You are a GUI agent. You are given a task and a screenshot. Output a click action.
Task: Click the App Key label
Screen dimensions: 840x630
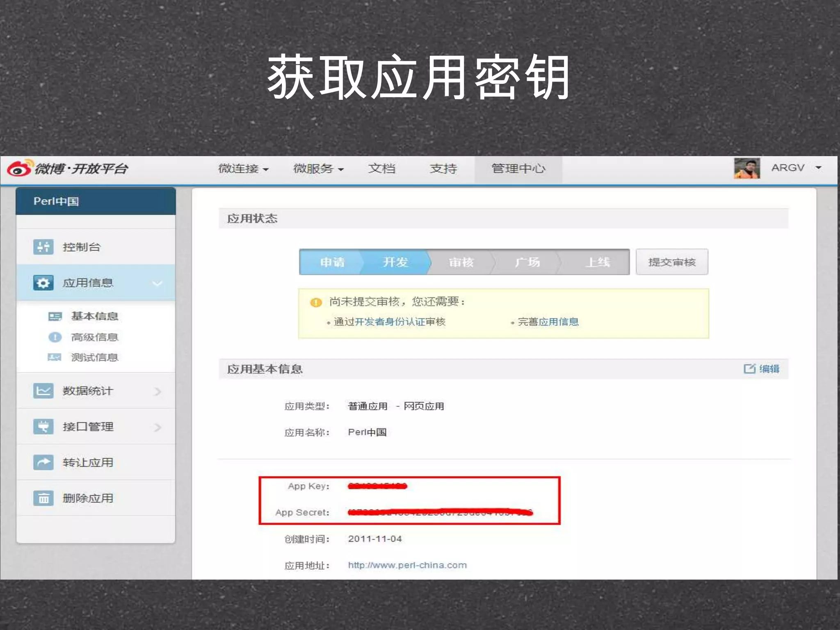308,486
